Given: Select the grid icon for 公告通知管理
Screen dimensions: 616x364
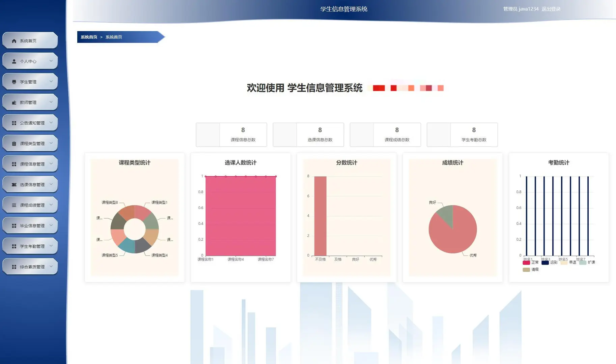Looking at the screenshot, I should [x=14, y=123].
